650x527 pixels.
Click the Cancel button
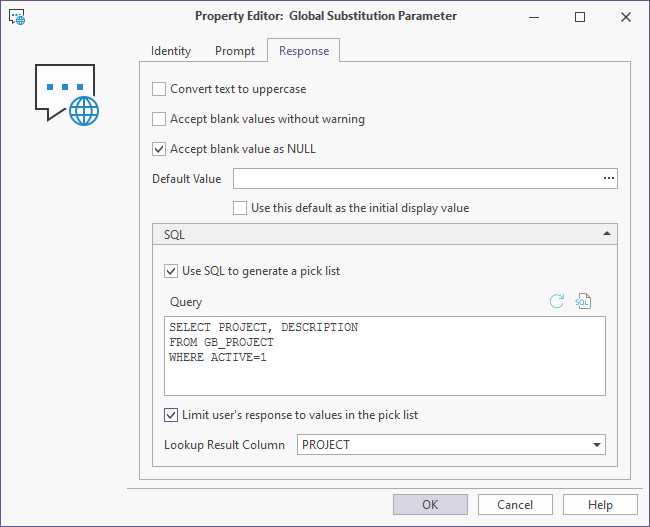[x=515, y=505]
